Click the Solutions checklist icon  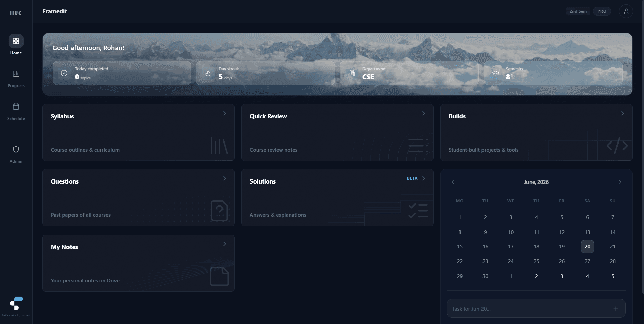[x=418, y=211]
